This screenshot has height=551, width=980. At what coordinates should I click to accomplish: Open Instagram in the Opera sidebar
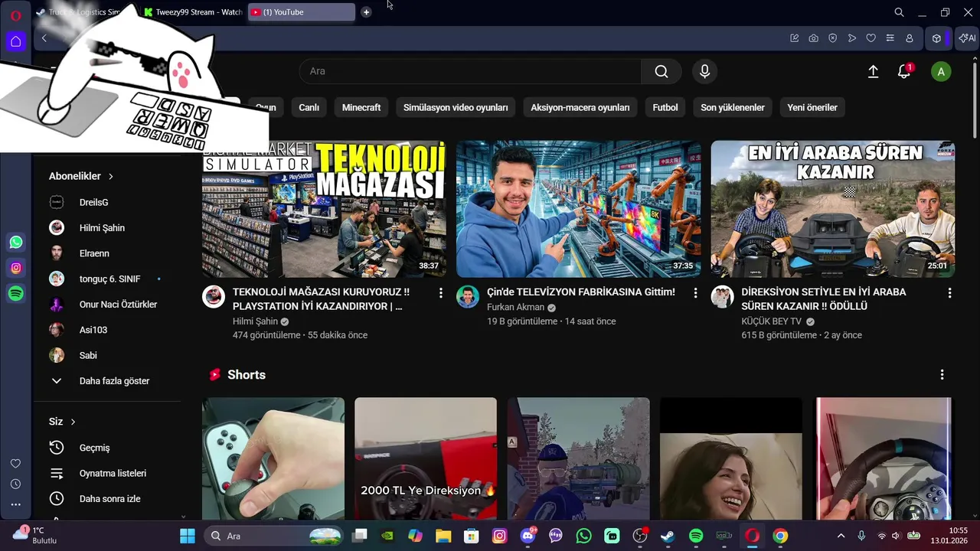pyautogui.click(x=16, y=268)
